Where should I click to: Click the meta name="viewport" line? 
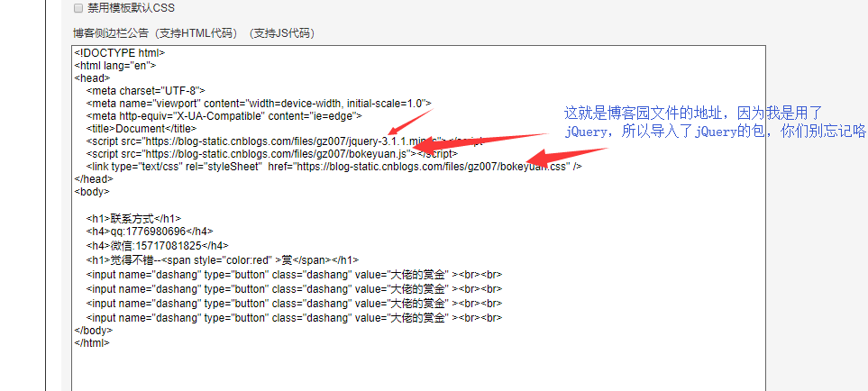click(x=259, y=103)
